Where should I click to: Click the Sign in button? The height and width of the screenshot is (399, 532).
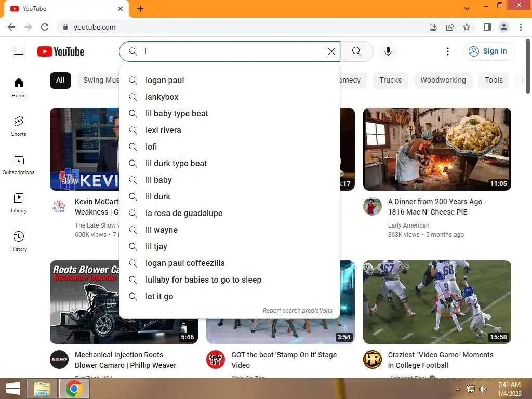488,51
